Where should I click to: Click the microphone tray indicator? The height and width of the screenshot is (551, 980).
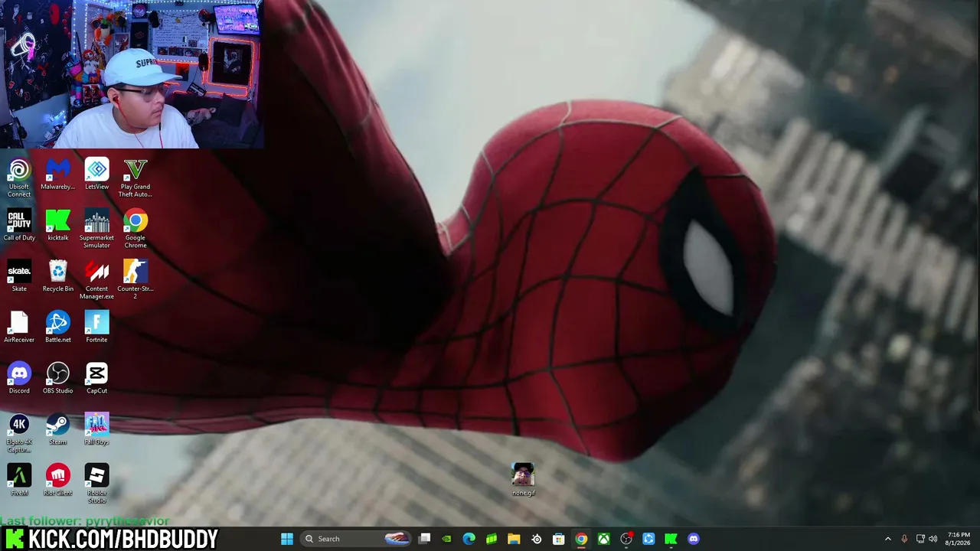click(904, 539)
